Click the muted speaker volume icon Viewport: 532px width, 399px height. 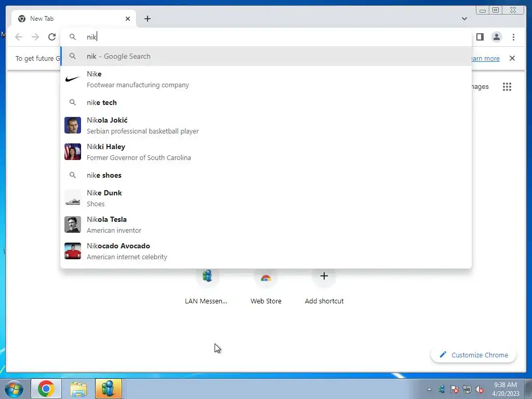coord(480,390)
